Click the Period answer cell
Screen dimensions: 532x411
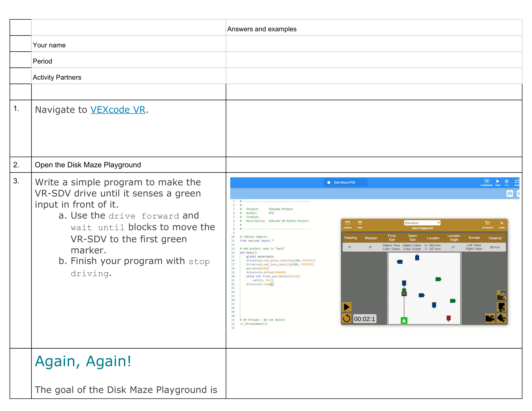point(374,60)
